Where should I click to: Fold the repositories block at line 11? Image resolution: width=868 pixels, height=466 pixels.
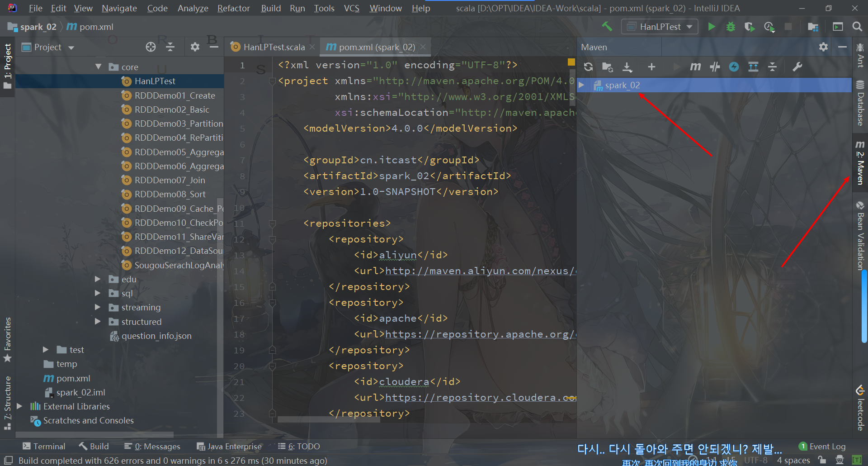272,223
